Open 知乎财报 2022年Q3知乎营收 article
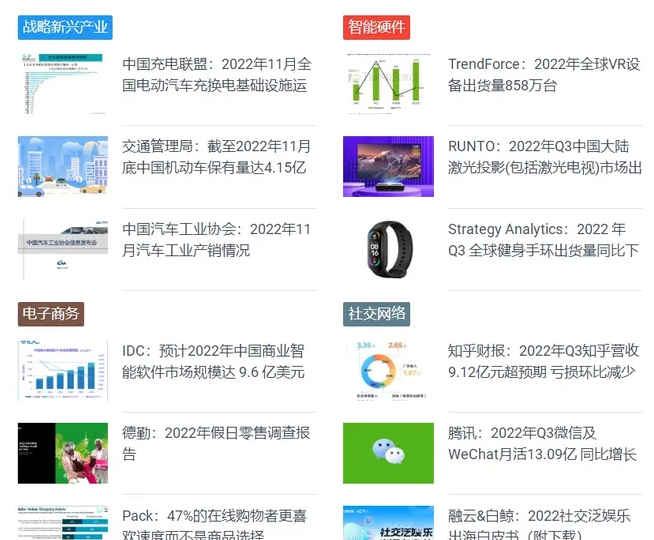Screen dimensions: 654x540 [x=543, y=362]
